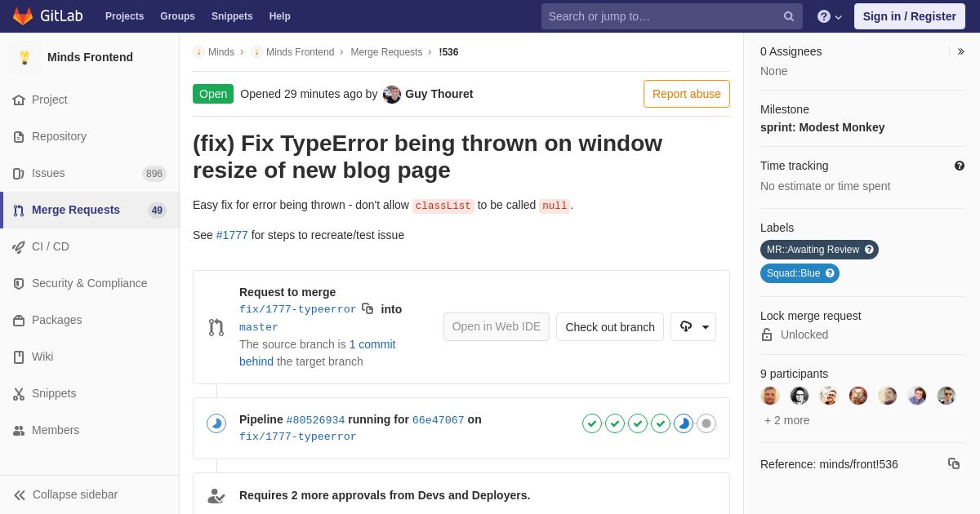Show + 2 more participants

787,420
